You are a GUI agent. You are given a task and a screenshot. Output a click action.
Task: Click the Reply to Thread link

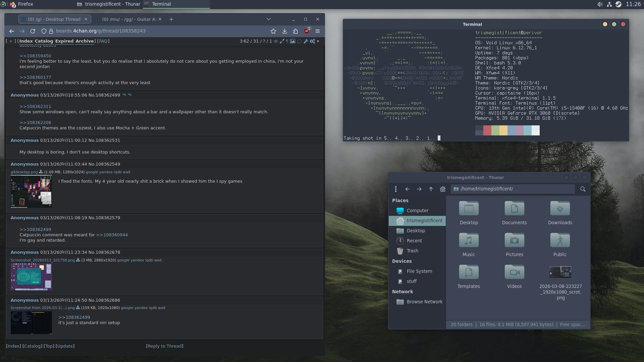coord(165,346)
